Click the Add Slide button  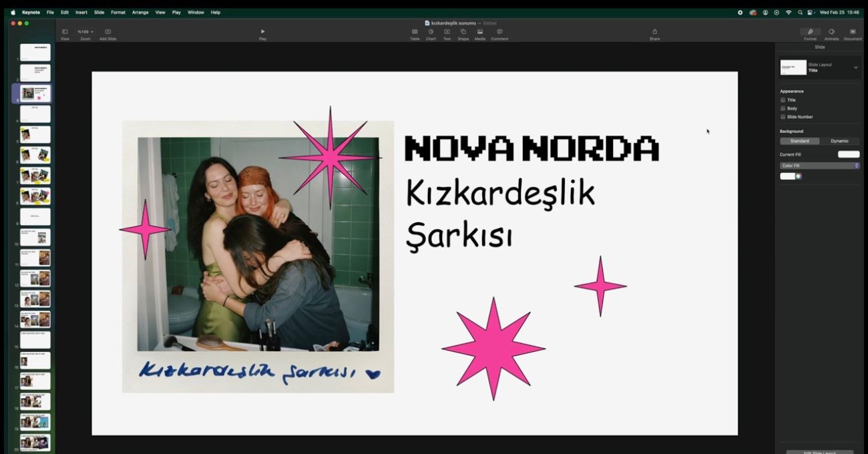(107, 34)
